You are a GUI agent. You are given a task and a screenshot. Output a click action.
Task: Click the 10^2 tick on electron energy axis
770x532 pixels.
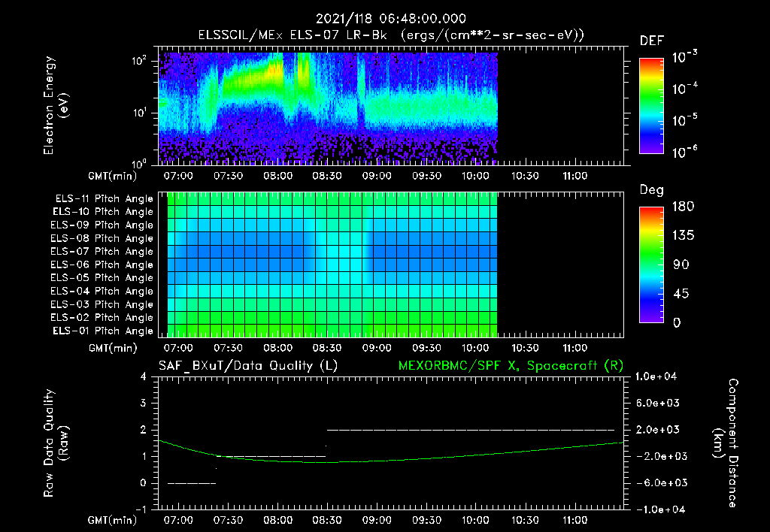pos(139,60)
